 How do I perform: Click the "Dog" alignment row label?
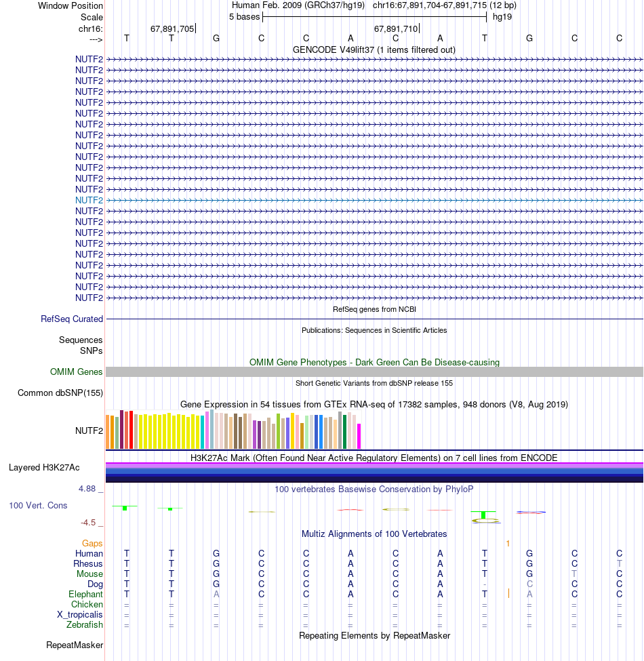tap(96, 584)
